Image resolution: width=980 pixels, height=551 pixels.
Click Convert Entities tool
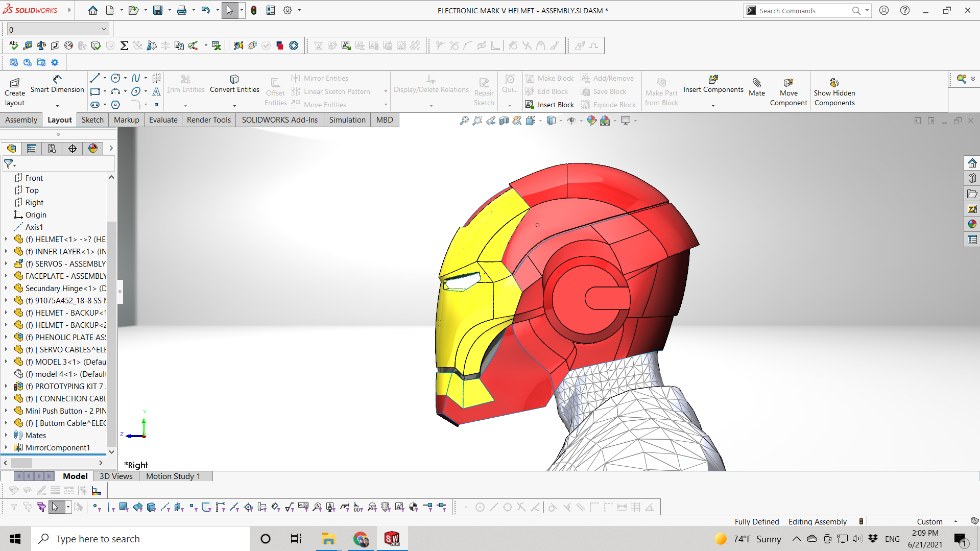point(234,84)
